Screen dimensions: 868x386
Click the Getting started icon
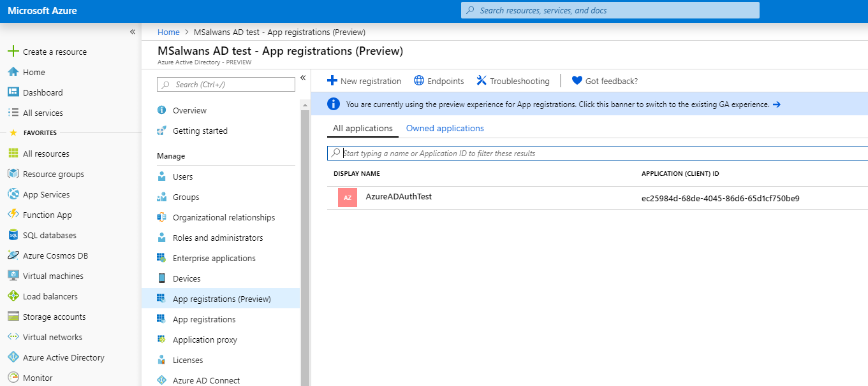[x=161, y=131]
